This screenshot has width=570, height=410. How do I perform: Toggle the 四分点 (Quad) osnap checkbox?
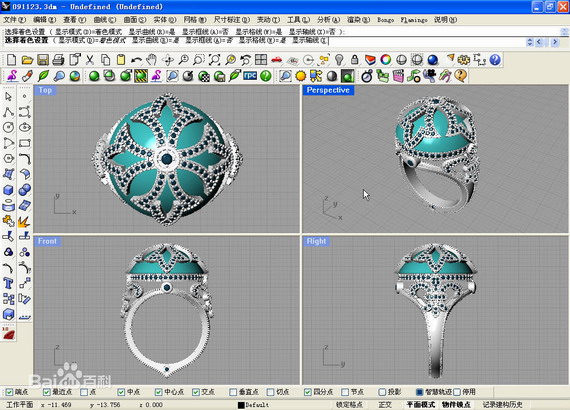coord(308,392)
